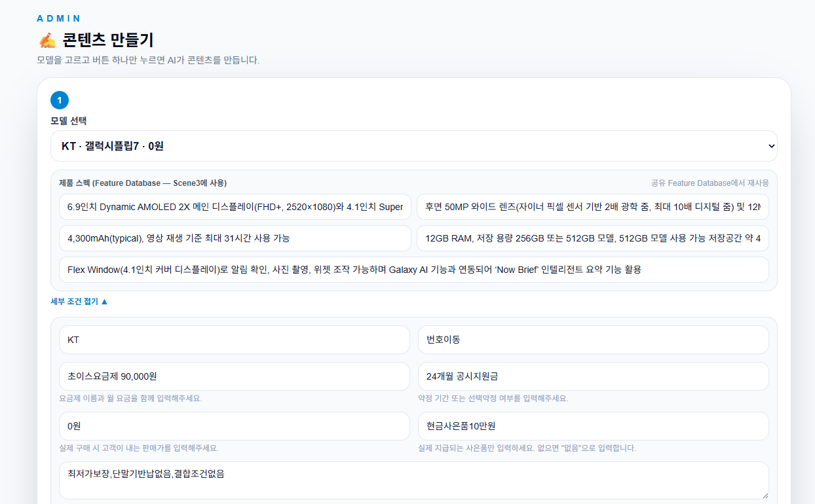Click the 후면 50MP 와이드 렌즈 spec field

pyautogui.click(x=593, y=207)
